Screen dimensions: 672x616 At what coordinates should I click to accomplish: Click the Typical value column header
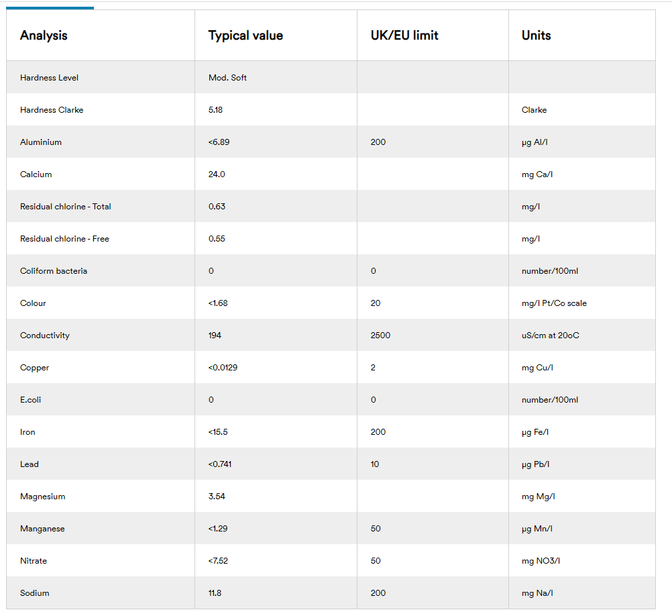245,36
